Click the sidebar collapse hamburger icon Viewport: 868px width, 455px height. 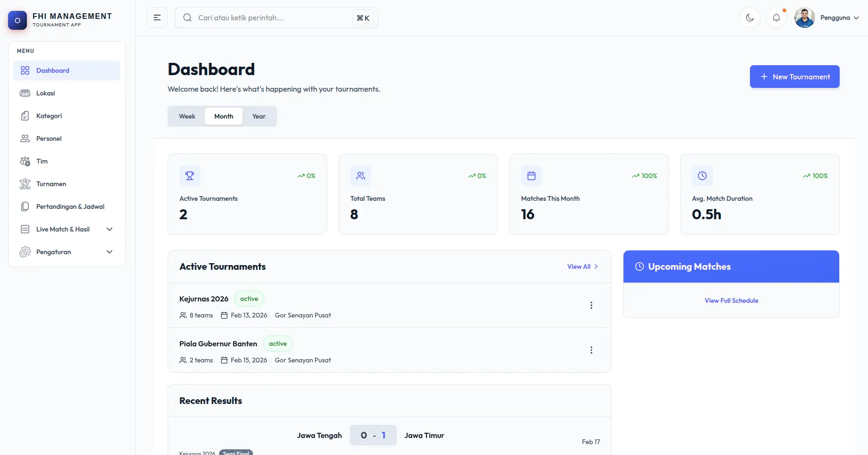pyautogui.click(x=157, y=17)
